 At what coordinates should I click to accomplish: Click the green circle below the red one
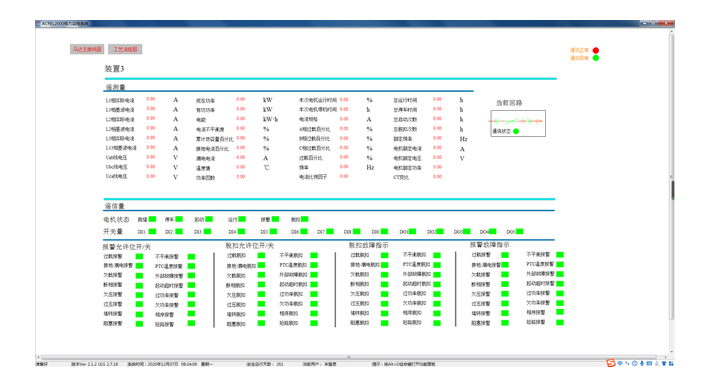[596, 58]
